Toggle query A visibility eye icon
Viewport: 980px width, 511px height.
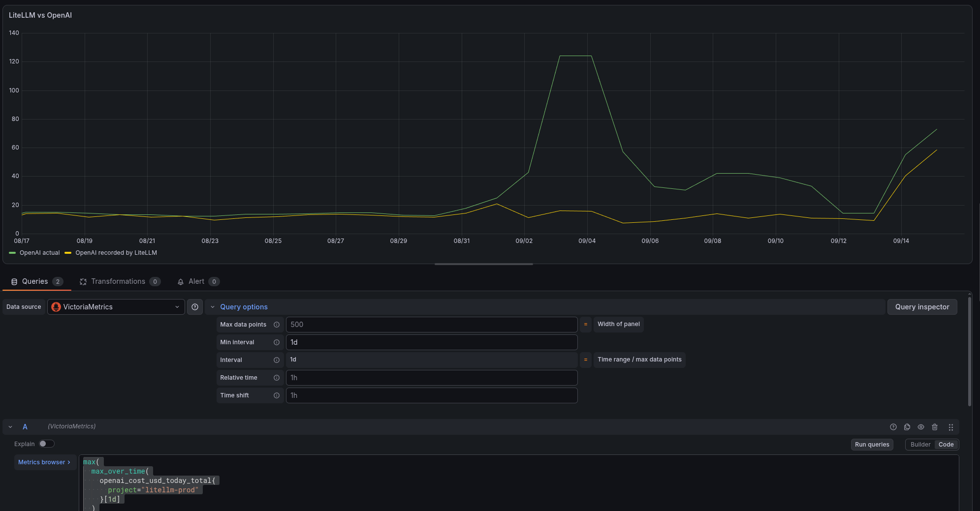[921, 427]
